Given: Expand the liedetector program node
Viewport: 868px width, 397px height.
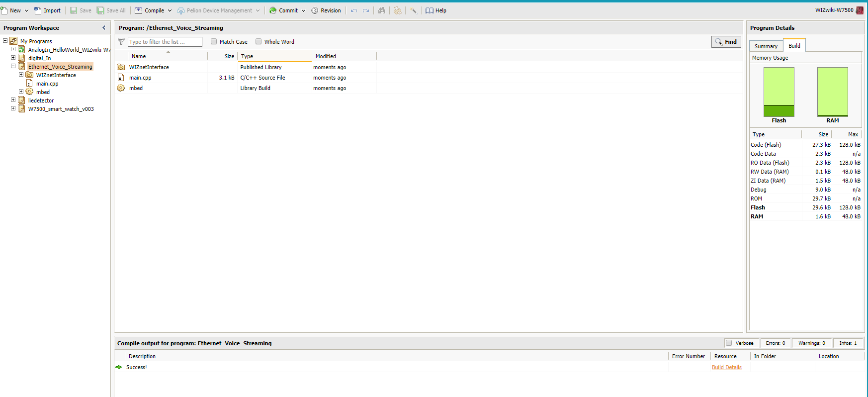Looking at the screenshot, I should tap(13, 100).
